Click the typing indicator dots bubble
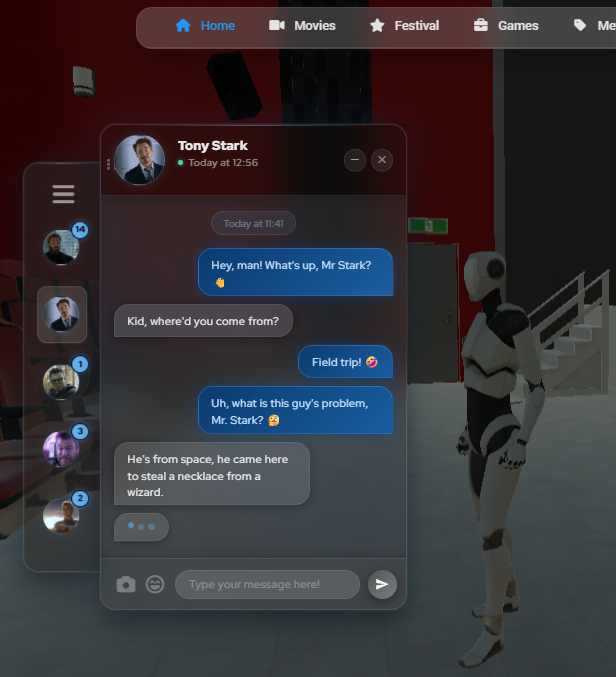The height and width of the screenshot is (677, 616). (x=141, y=527)
